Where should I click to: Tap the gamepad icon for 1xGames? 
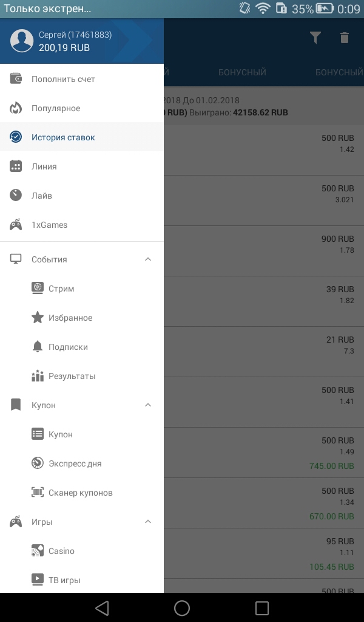[x=16, y=225]
